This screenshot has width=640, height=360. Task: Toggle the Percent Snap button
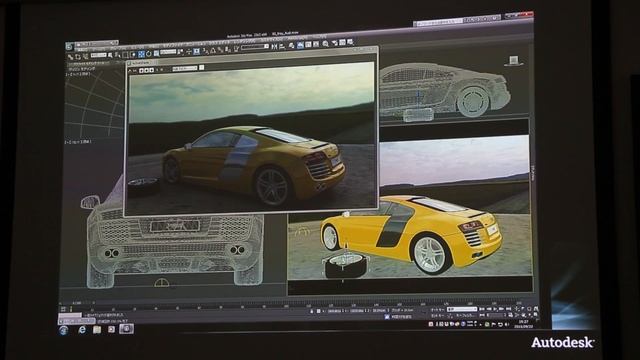pyautogui.click(x=220, y=50)
